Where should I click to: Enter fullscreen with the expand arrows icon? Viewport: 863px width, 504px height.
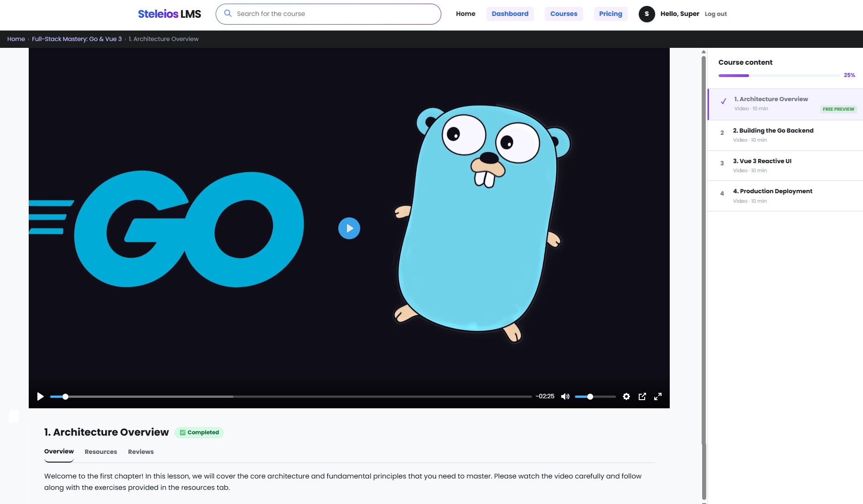tap(658, 396)
